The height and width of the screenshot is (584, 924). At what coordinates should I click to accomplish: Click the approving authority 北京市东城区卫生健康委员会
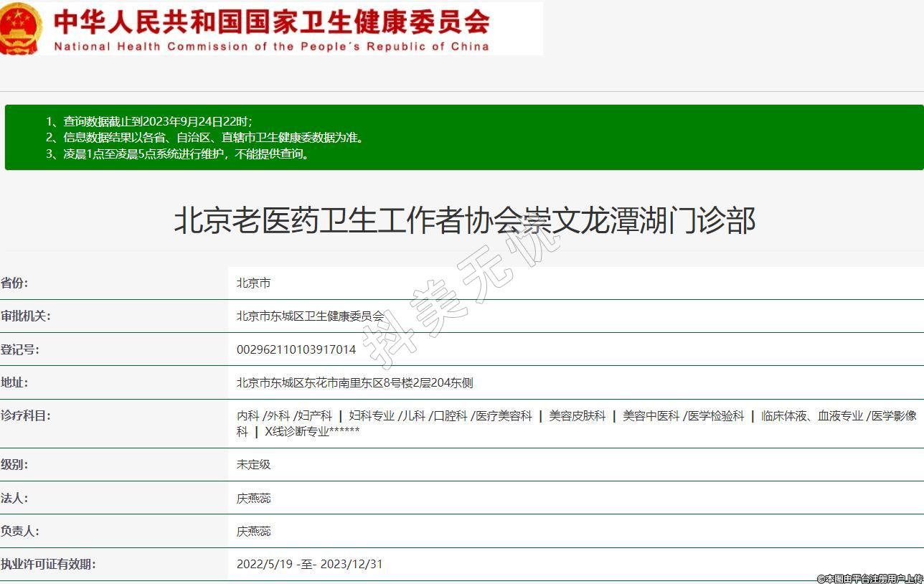click(310, 316)
